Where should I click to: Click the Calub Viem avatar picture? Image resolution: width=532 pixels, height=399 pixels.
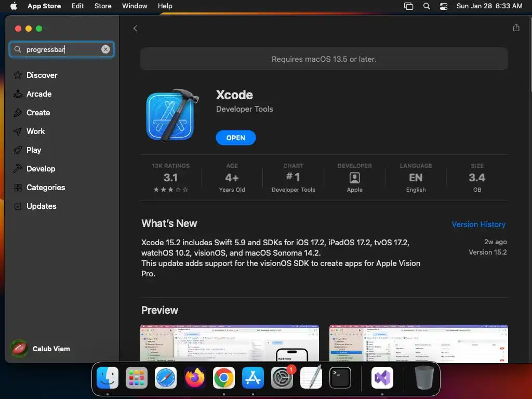(19, 349)
